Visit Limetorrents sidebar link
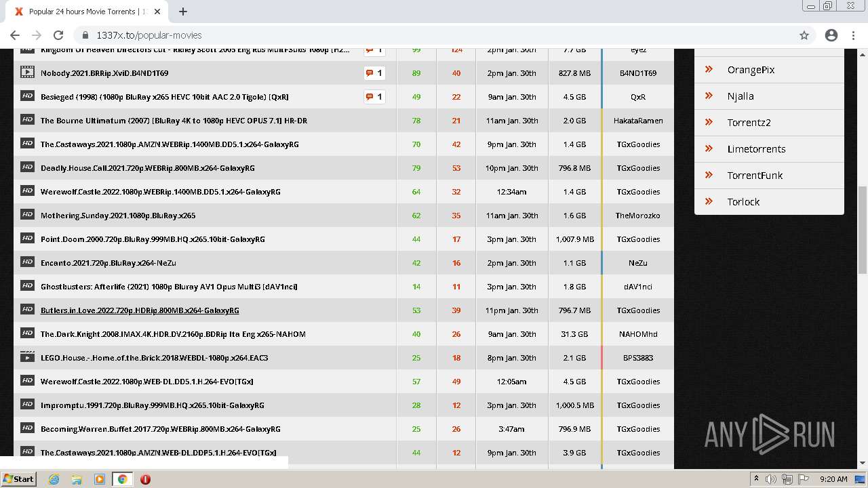Image resolution: width=868 pixels, height=488 pixels. pyautogui.click(x=756, y=149)
